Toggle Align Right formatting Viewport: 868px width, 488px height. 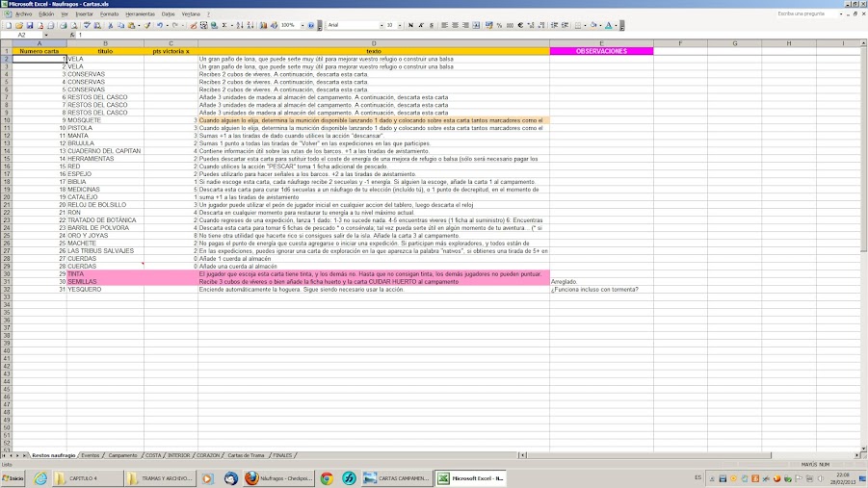click(x=465, y=25)
